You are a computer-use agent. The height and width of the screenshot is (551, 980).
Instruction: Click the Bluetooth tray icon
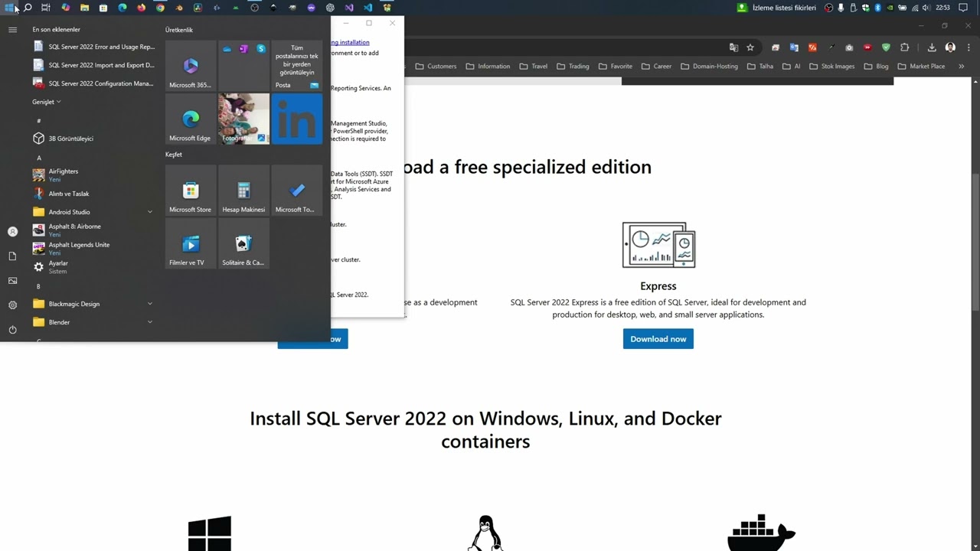click(877, 8)
